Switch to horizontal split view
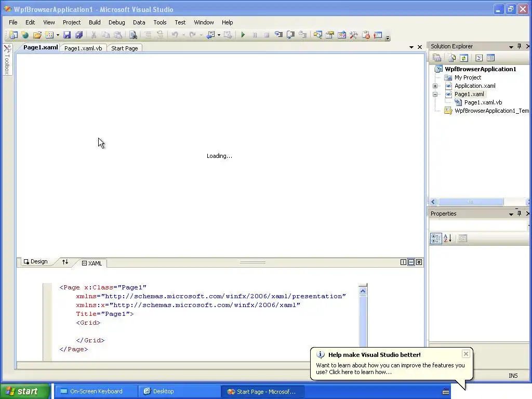Viewport: 532px width, 399px height. pos(411,262)
